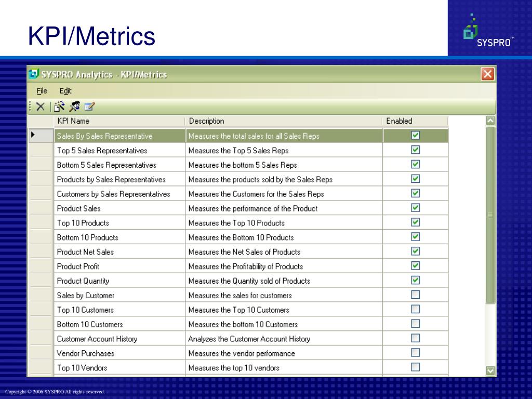Screen dimensions: 532x399
Task: Open the Edit menu
Action: pos(65,90)
